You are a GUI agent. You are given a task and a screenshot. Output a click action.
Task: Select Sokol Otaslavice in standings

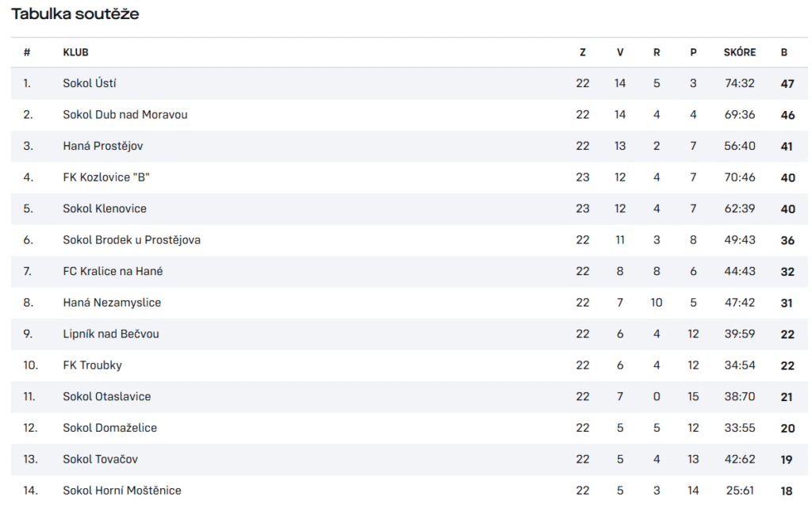tap(107, 397)
